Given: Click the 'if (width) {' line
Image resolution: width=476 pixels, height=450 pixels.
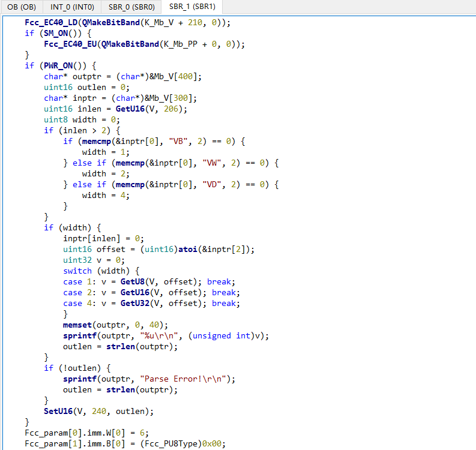Looking at the screenshot, I should coord(72,227).
